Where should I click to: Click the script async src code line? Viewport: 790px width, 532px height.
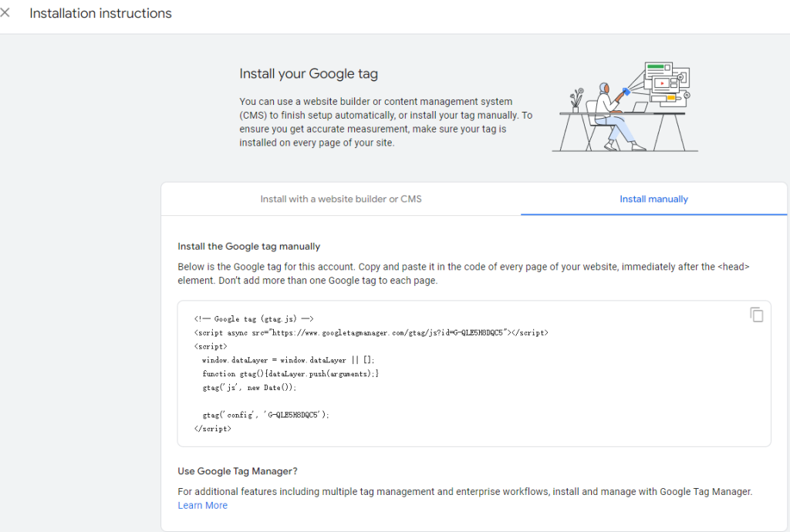pos(371,332)
